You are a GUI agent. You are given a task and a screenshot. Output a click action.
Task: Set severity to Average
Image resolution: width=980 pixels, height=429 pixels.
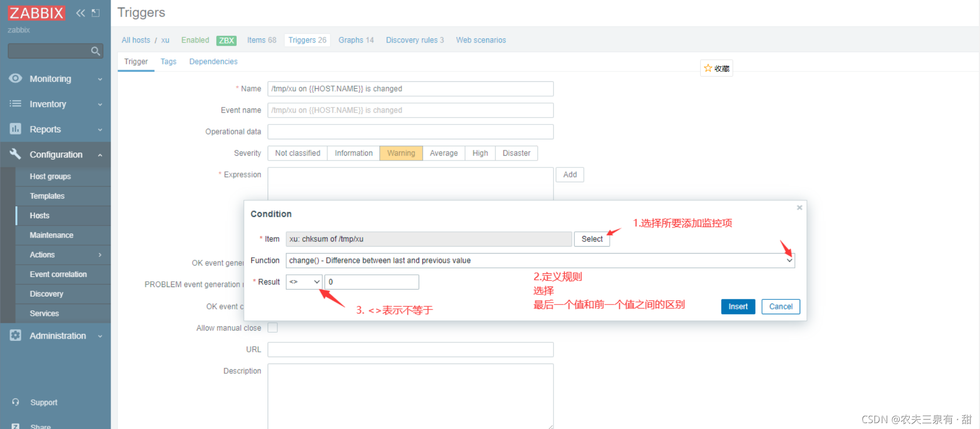[444, 153]
